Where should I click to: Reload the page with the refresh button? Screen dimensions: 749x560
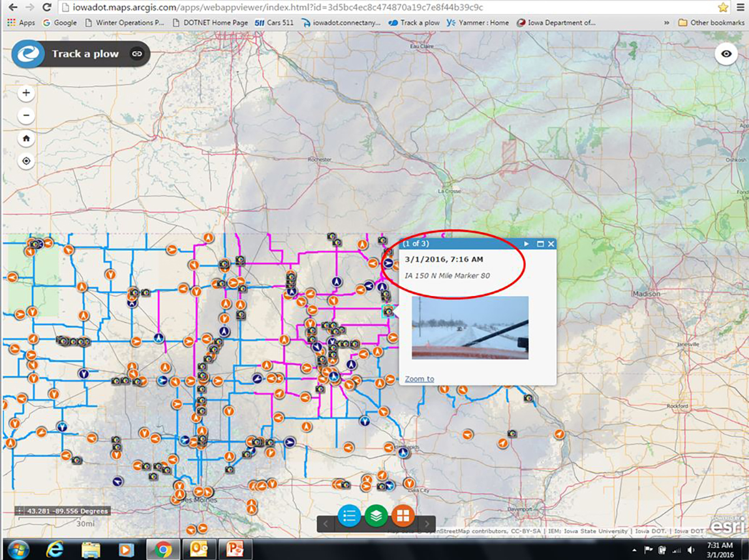point(47,7)
